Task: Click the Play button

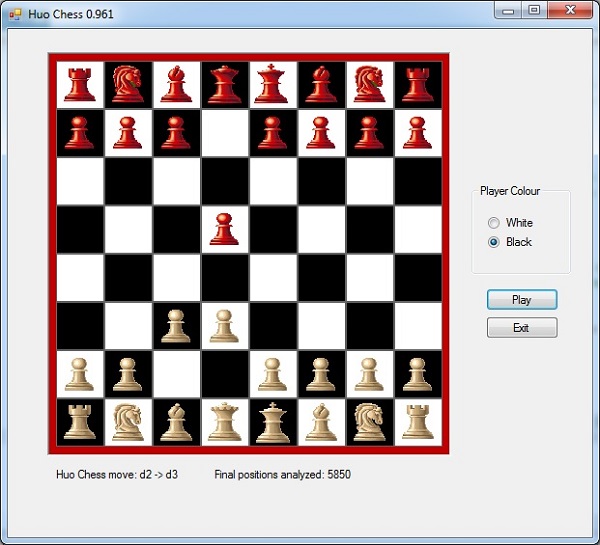Action: (x=522, y=300)
